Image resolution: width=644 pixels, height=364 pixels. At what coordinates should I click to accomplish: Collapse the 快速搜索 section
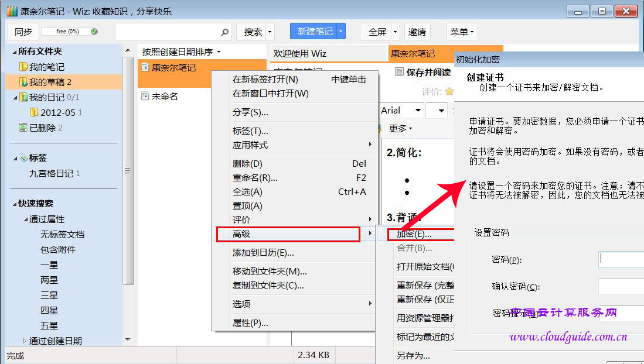[x=15, y=204]
